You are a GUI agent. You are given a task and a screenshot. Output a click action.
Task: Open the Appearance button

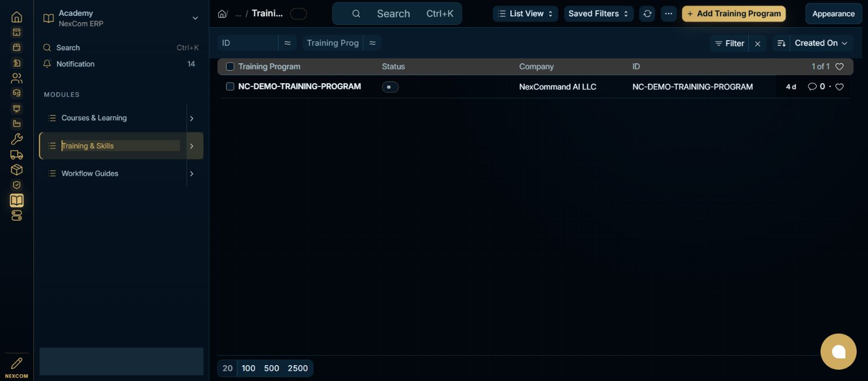[834, 14]
